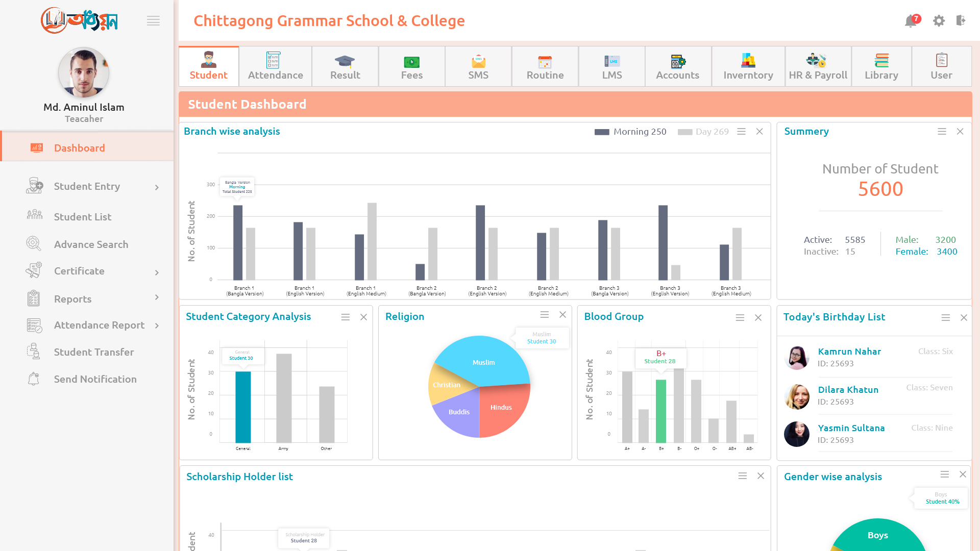The image size is (980, 551).
Task: Go to Student List page
Action: [x=82, y=217]
